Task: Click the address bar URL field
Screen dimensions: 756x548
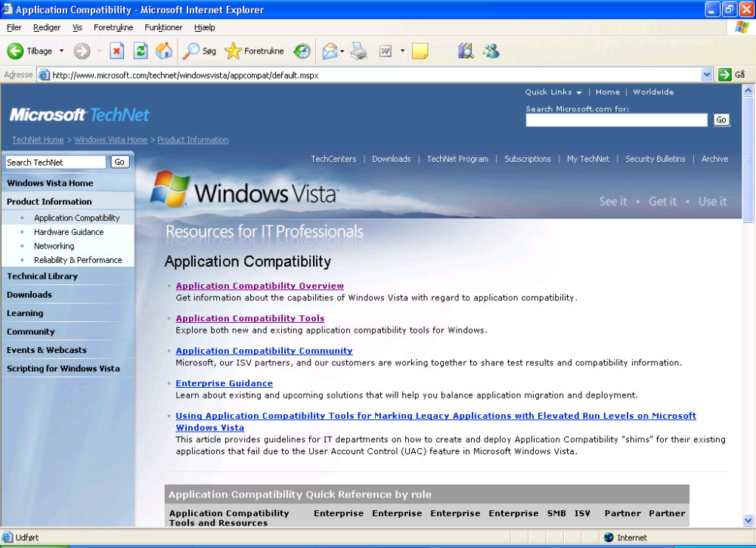Action: [x=369, y=75]
